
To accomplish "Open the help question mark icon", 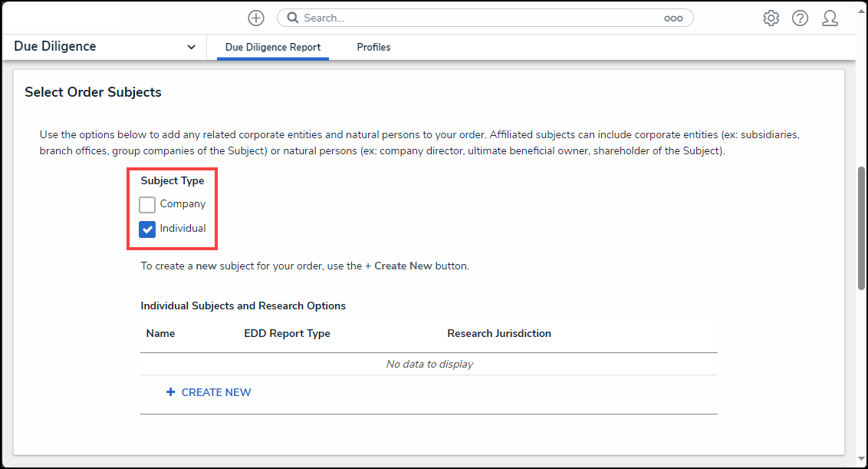I will [x=800, y=18].
